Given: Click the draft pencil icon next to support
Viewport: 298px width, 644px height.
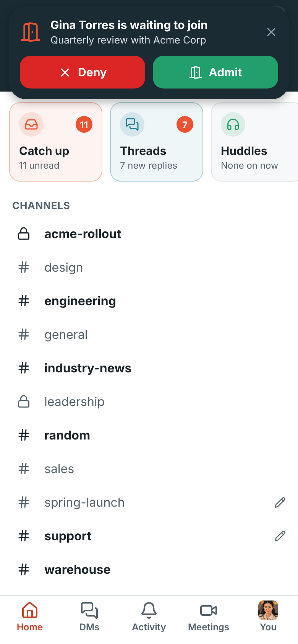Looking at the screenshot, I should coord(280,536).
